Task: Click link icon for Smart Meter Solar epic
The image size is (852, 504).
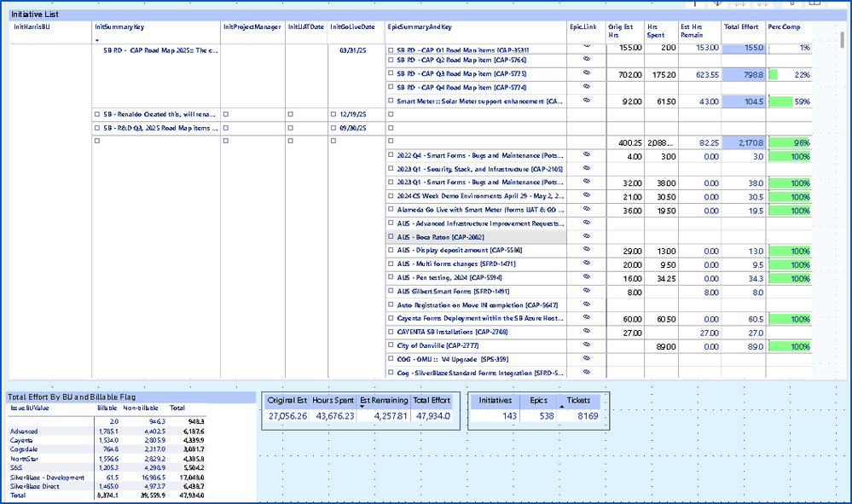Action: [x=586, y=101]
